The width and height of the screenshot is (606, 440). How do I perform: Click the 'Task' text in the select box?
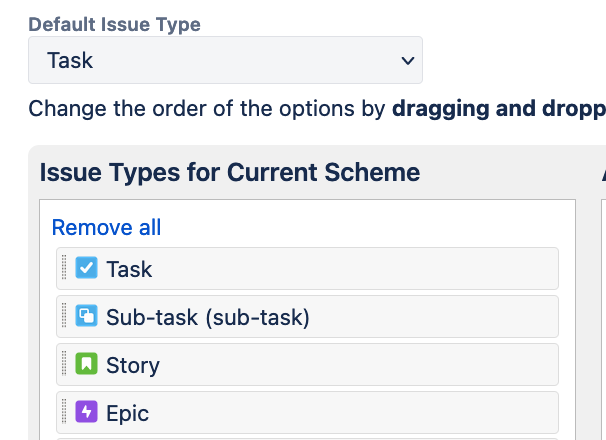[70, 60]
